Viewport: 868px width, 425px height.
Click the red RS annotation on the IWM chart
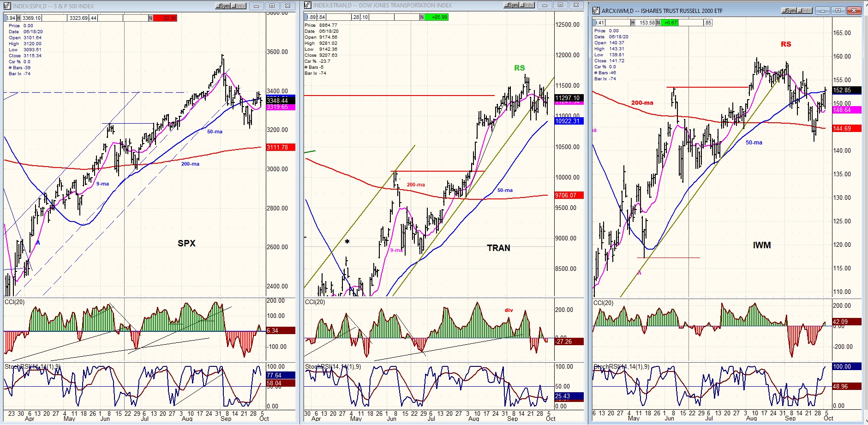(x=786, y=44)
